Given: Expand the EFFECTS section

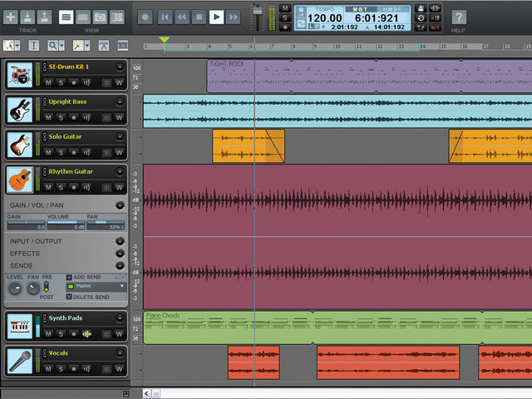Looking at the screenshot, I should (120, 254).
